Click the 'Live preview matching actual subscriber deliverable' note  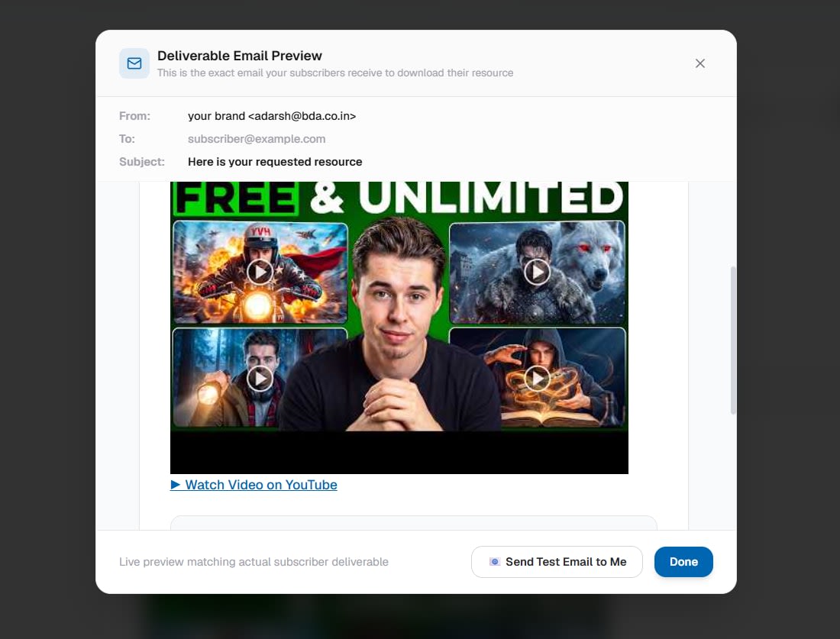tap(254, 562)
